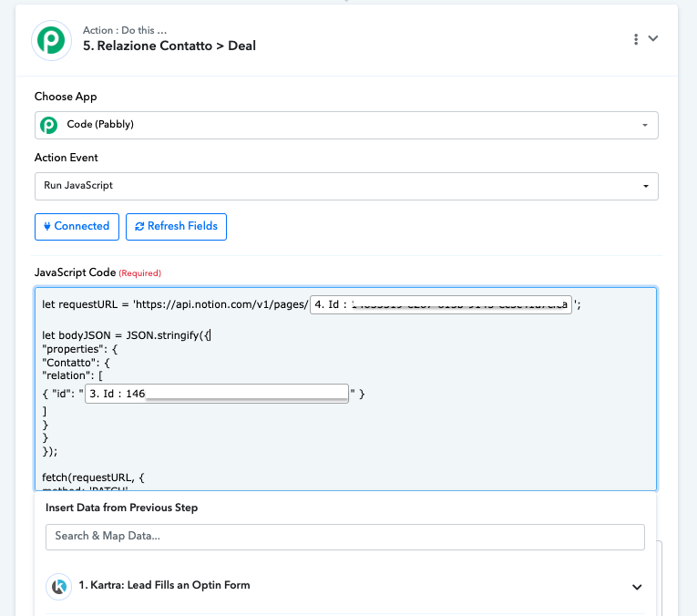Click the 'JavaScript Code' field label
697x616 pixels.
click(75, 272)
